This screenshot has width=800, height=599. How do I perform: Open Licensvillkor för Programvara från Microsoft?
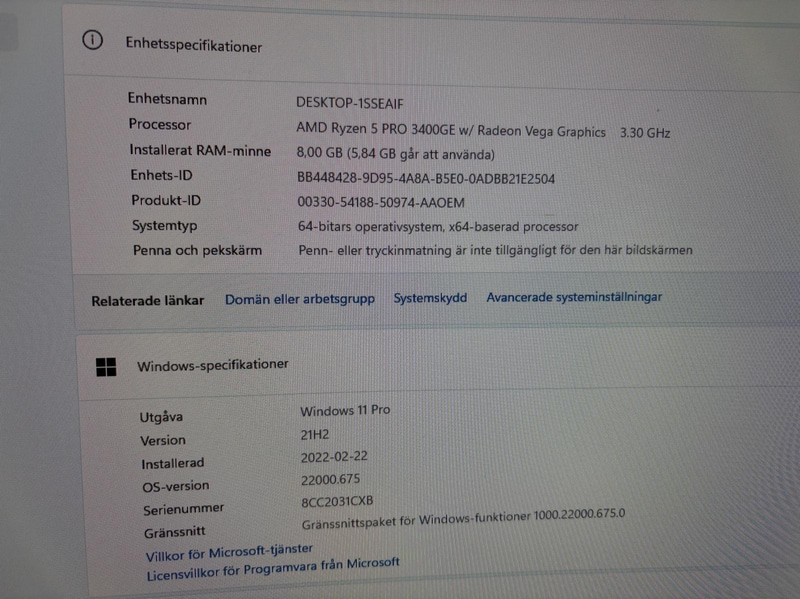click(x=273, y=569)
